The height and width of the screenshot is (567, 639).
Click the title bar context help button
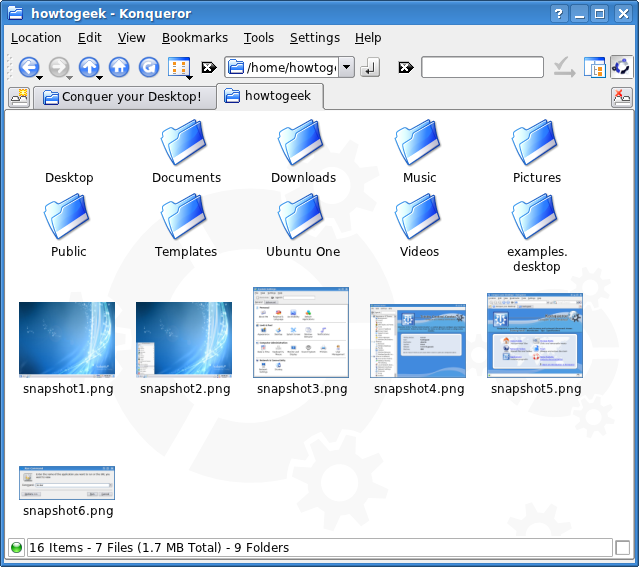tap(559, 14)
